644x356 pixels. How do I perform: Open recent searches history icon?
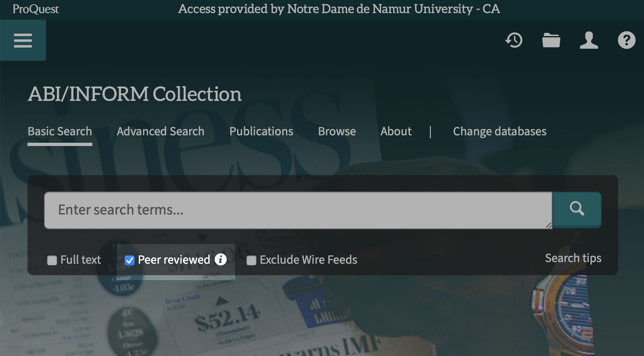(x=514, y=40)
